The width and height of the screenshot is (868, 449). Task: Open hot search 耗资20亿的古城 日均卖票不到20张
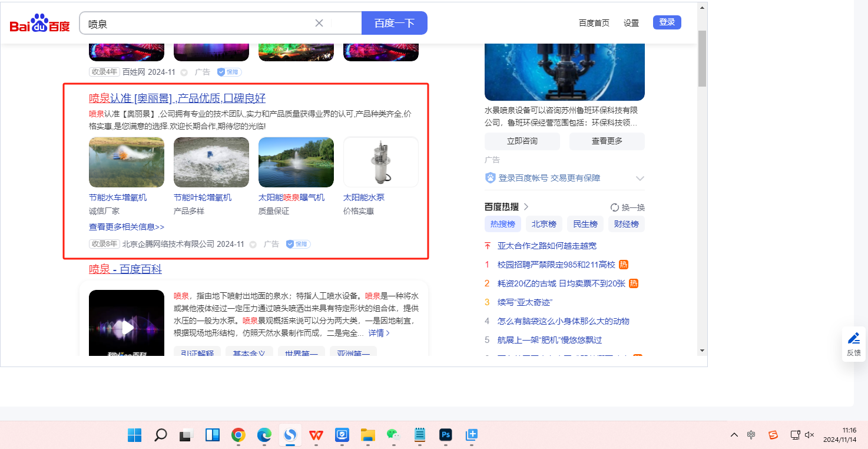pyautogui.click(x=561, y=283)
